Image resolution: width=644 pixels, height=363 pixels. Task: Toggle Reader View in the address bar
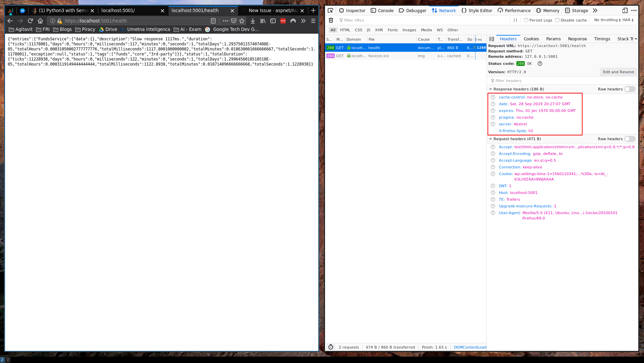213,21
